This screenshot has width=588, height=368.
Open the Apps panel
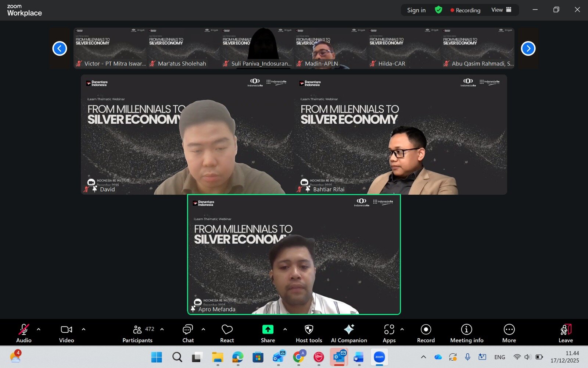pos(389,333)
